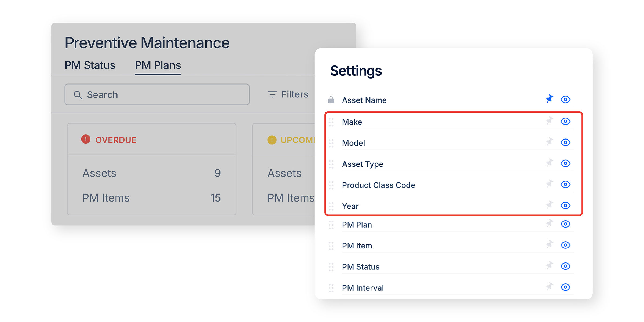The image size is (644, 322).
Task: Pin the Asset Type column
Action: [x=550, y=163]
